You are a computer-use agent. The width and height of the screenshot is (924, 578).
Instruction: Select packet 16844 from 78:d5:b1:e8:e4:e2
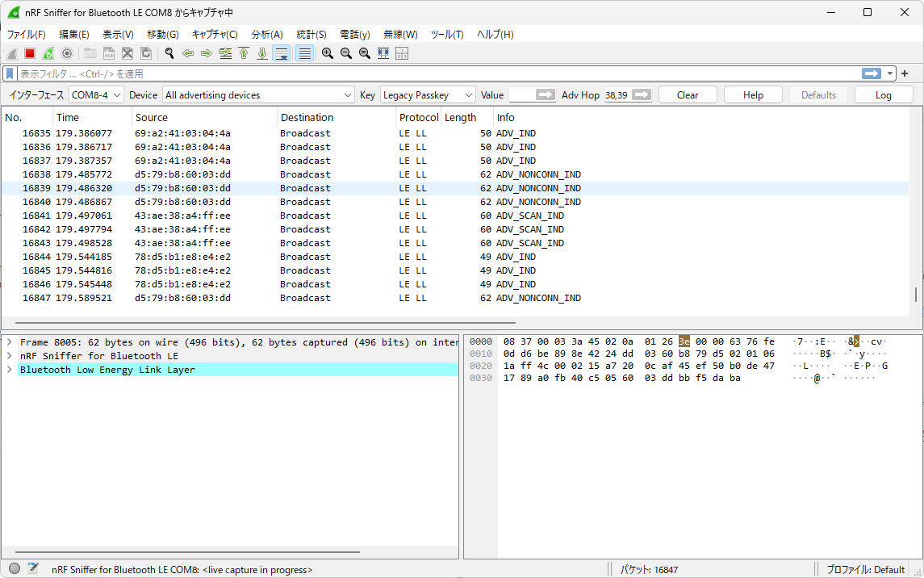(455, 257)
